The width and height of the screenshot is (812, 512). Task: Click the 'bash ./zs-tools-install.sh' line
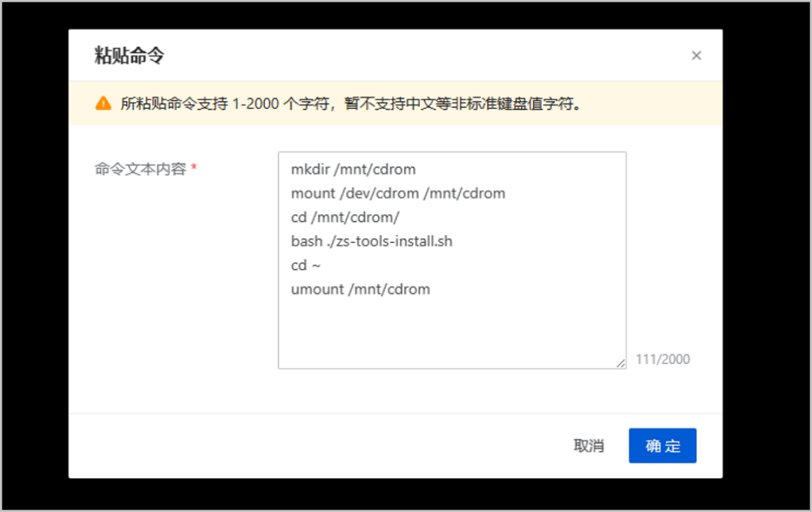coord(371,242)
